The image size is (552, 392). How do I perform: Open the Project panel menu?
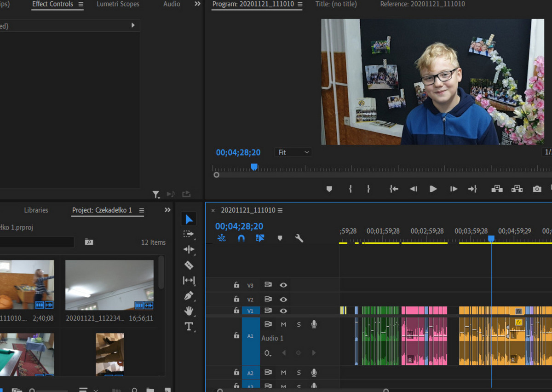click(142, 210)
